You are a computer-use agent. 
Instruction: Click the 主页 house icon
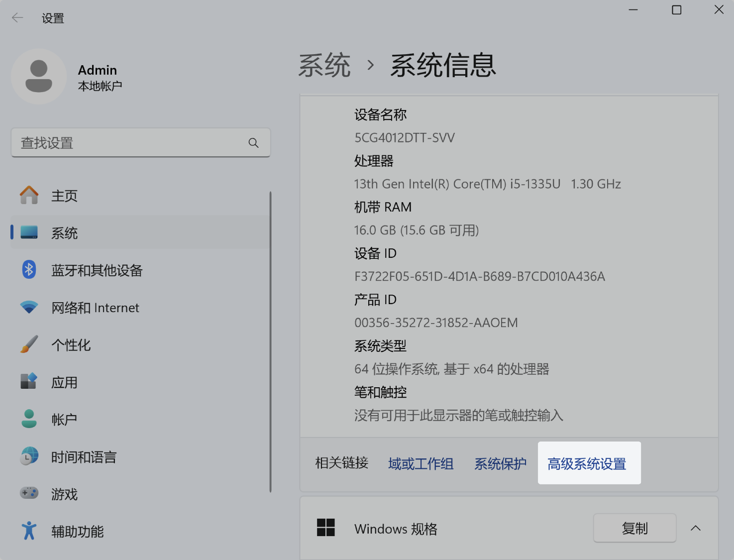pos(29,195)
